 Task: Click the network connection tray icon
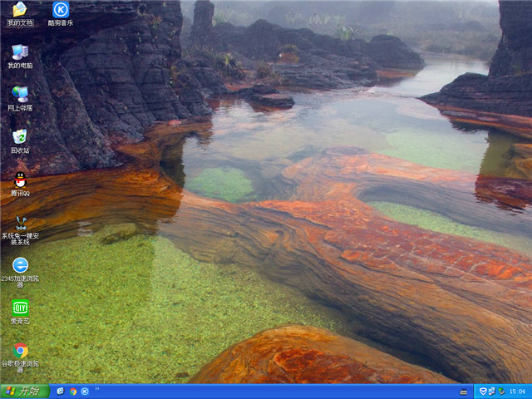pyautogui.click(x=492, y=391)
